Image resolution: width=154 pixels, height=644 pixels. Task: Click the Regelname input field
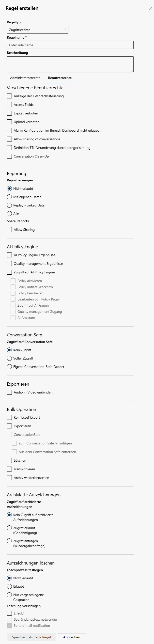[70, 45]
